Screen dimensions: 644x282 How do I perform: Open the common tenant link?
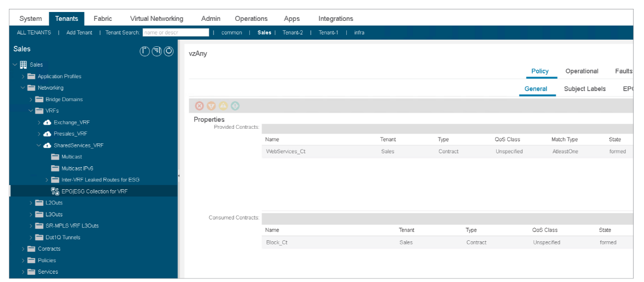coord(232,32)
